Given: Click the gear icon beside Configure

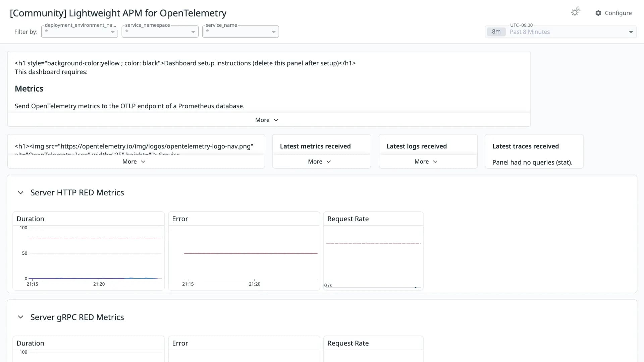Looking at the screenshot, I should [598, 13].
